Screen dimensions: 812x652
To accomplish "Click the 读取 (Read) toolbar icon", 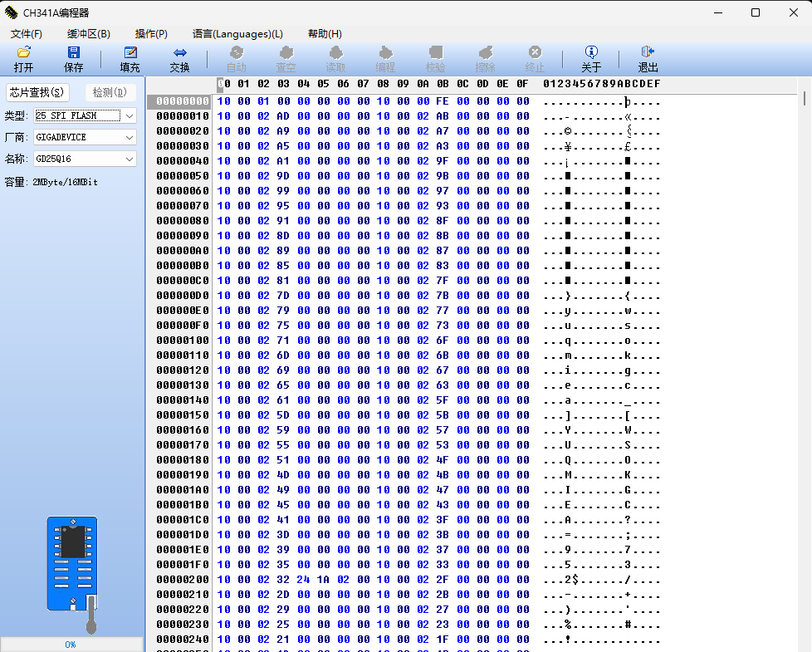I will [335, 58].
